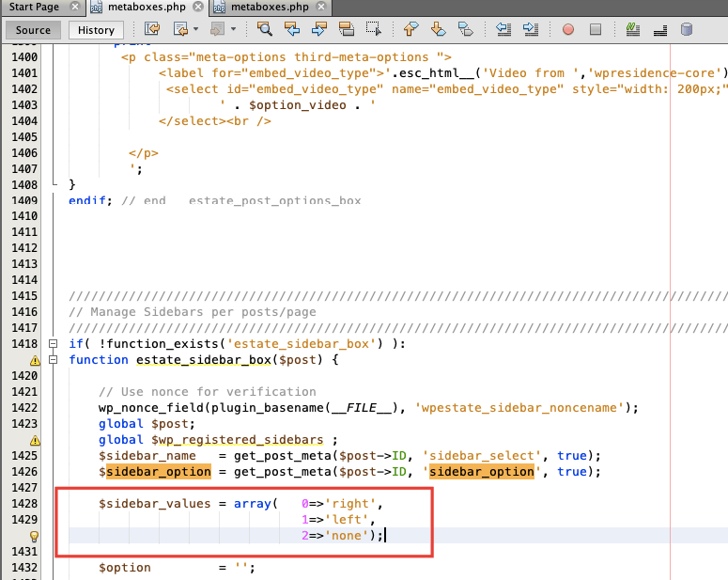
Task: Shift the line left
Action: coord(503,29)
